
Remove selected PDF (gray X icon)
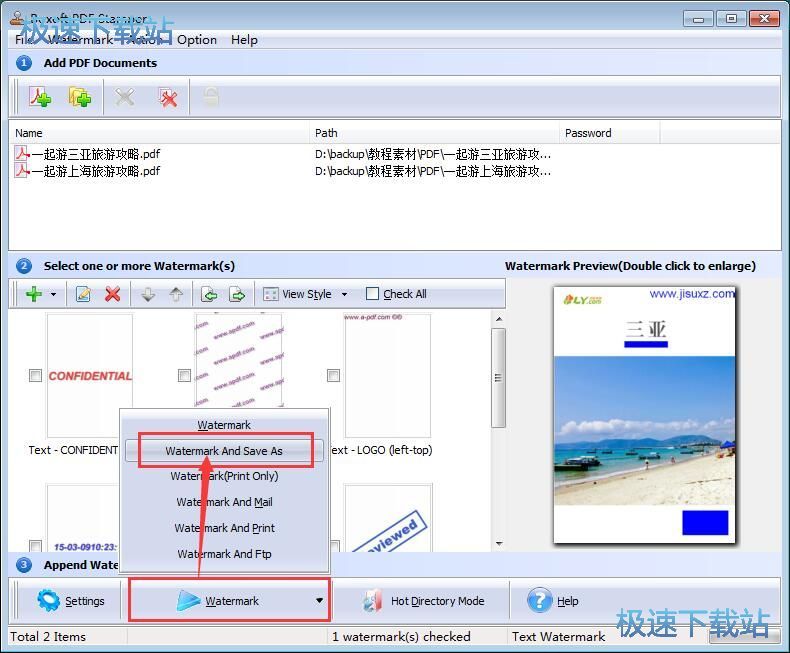pos(124,97)
